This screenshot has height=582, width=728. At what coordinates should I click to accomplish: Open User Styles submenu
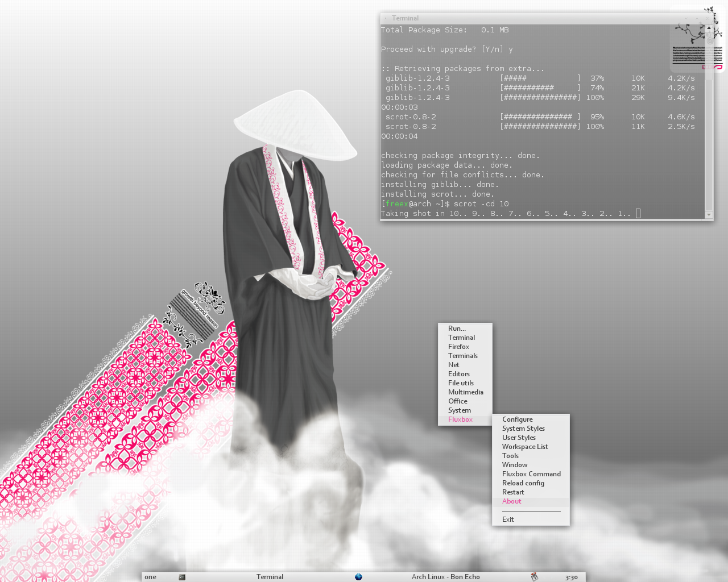[x=531, y=438]
